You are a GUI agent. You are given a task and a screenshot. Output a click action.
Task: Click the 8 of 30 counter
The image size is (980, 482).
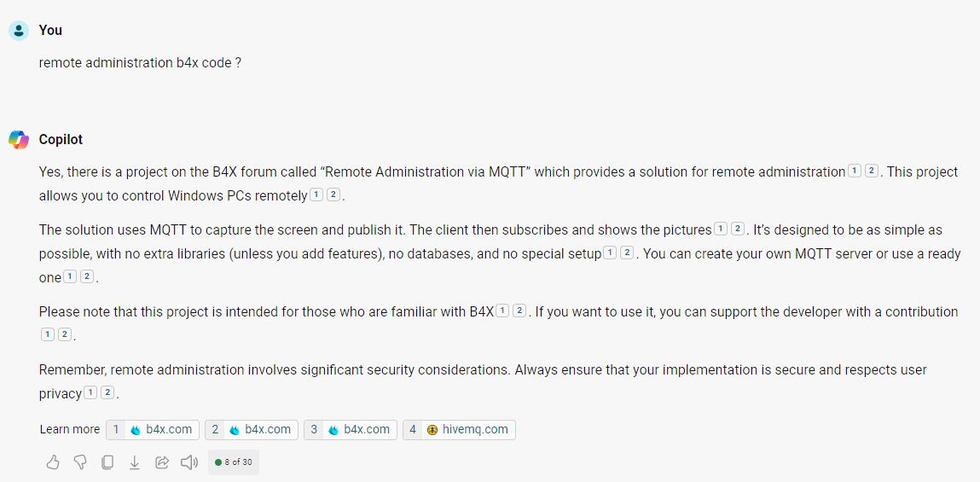click(234, 462)
